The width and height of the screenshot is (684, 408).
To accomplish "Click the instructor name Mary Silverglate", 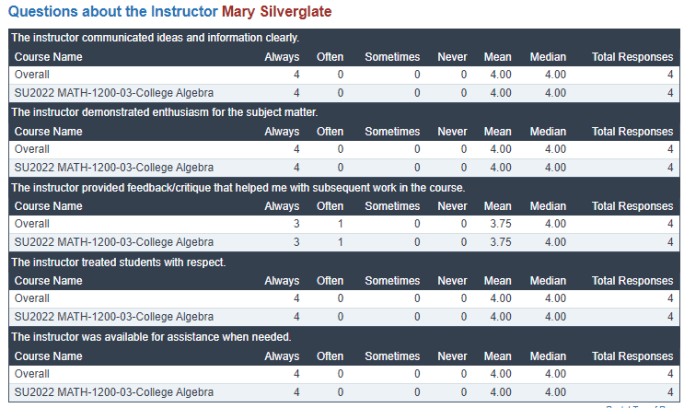I will [x=276, y=12].
